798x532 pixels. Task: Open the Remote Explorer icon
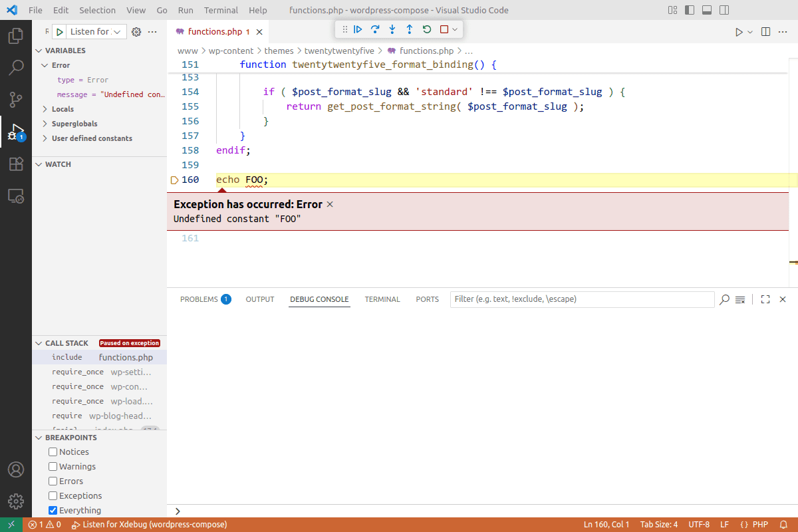point(16,196)
